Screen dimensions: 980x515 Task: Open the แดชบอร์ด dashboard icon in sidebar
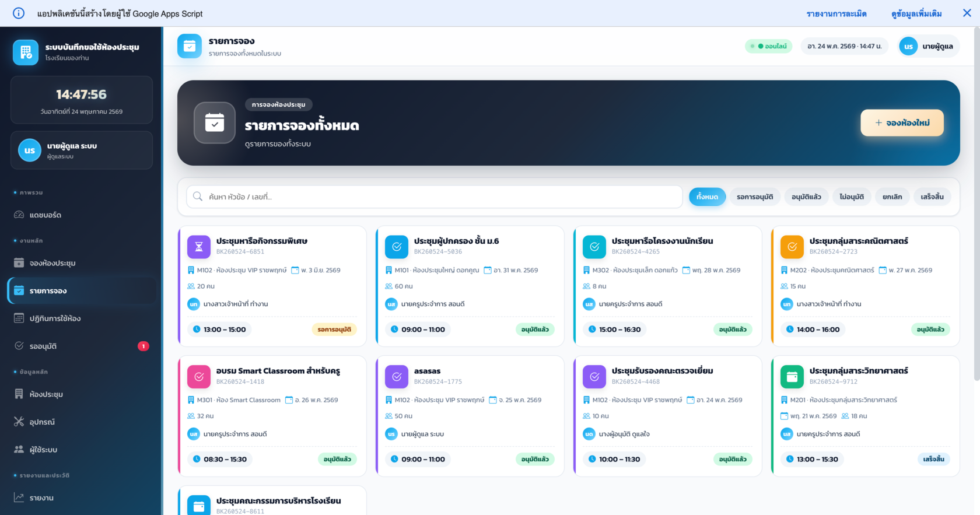(19, 215)
